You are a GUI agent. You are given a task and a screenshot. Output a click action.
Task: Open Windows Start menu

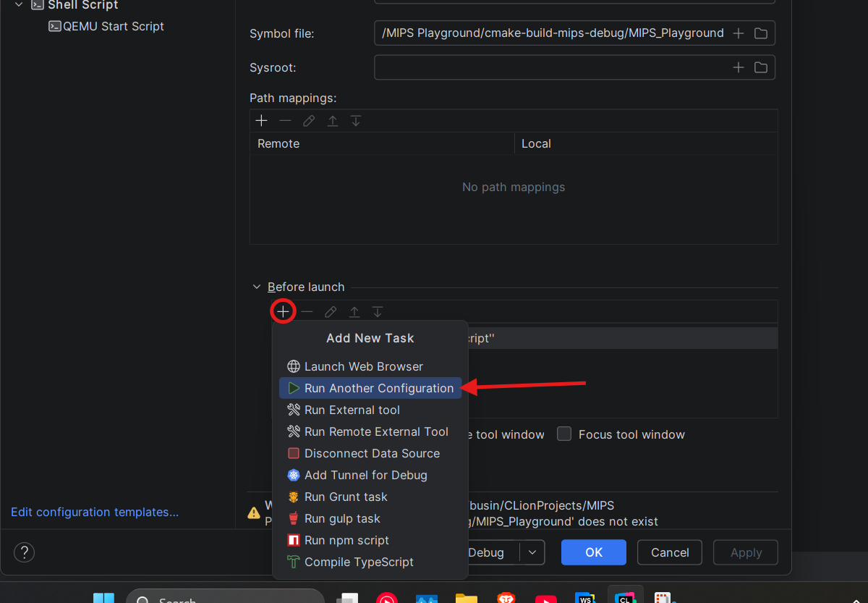pyautogui.click(x=103, y=598)
